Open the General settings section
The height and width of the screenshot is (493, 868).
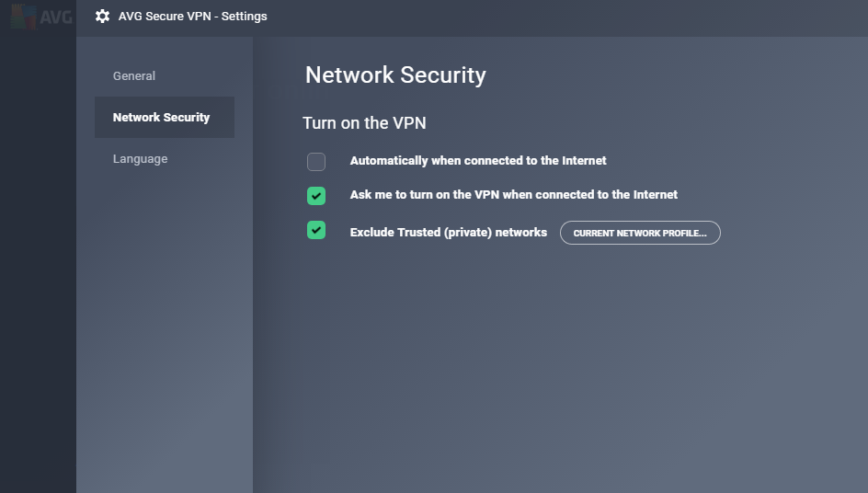pyautogui.click(x=134, y=76)
